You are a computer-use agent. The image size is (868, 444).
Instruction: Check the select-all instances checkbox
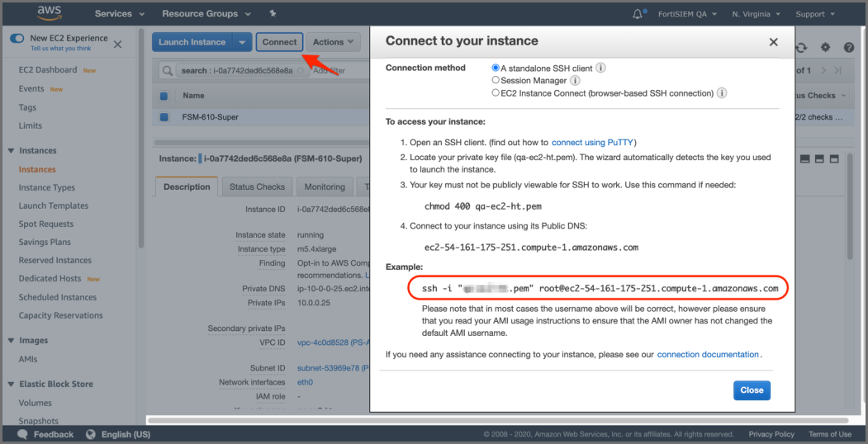coord(164,97)
